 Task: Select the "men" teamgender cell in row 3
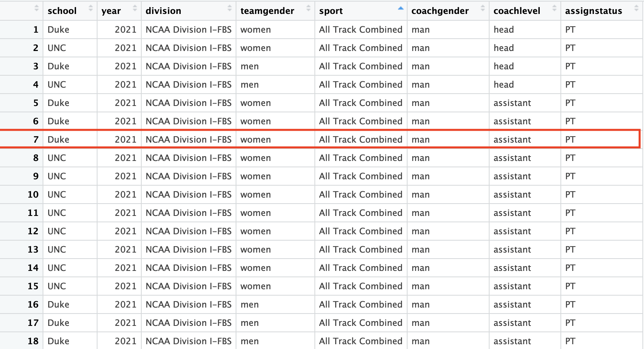pos(250,66)
